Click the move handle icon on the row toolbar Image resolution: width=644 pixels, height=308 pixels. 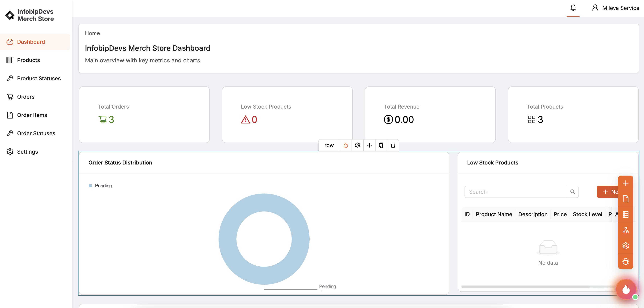[369, 145]
